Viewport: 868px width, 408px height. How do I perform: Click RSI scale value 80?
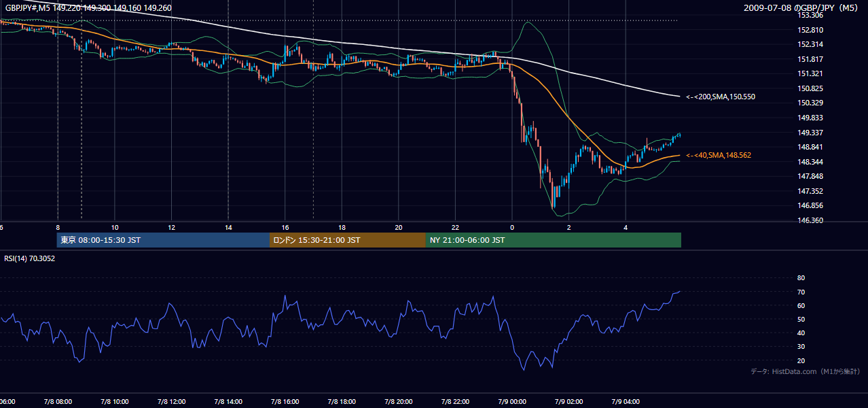801,278
